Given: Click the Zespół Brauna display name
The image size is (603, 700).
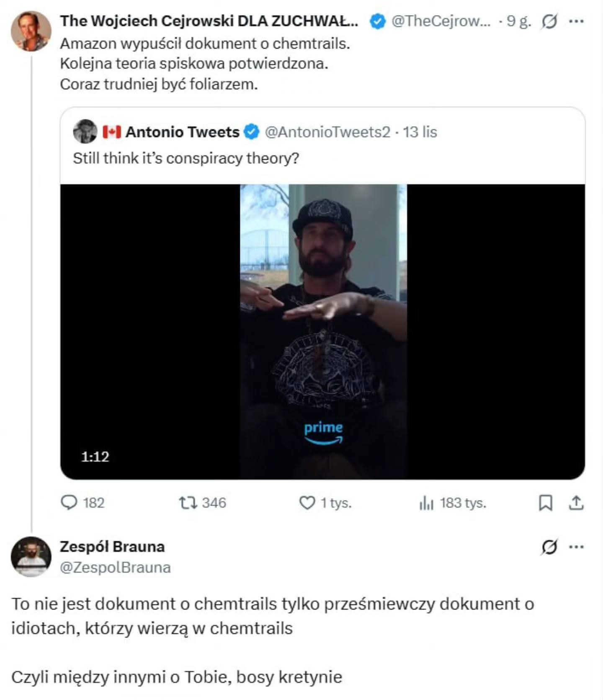Looking at the screenshot, I should (x=112, y=546).
